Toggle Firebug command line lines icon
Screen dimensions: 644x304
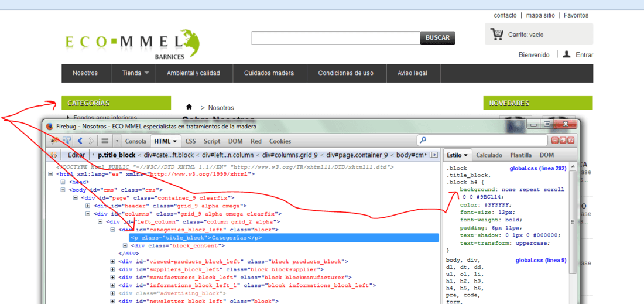pyautogui.click(x=105, y=141)
